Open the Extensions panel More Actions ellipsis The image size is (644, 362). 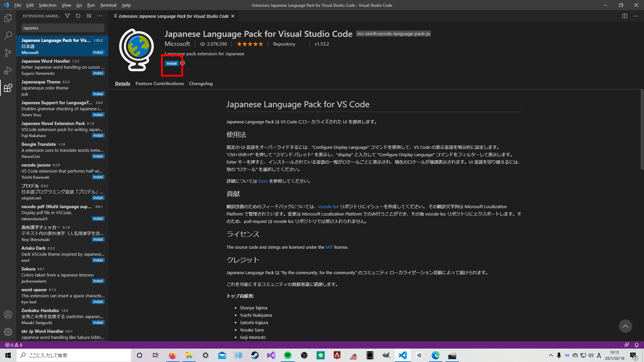click(x=100, y=16)
